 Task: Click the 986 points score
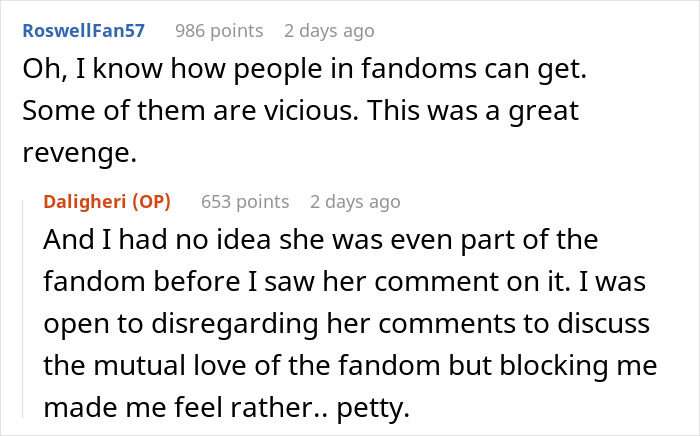(219, 30)
